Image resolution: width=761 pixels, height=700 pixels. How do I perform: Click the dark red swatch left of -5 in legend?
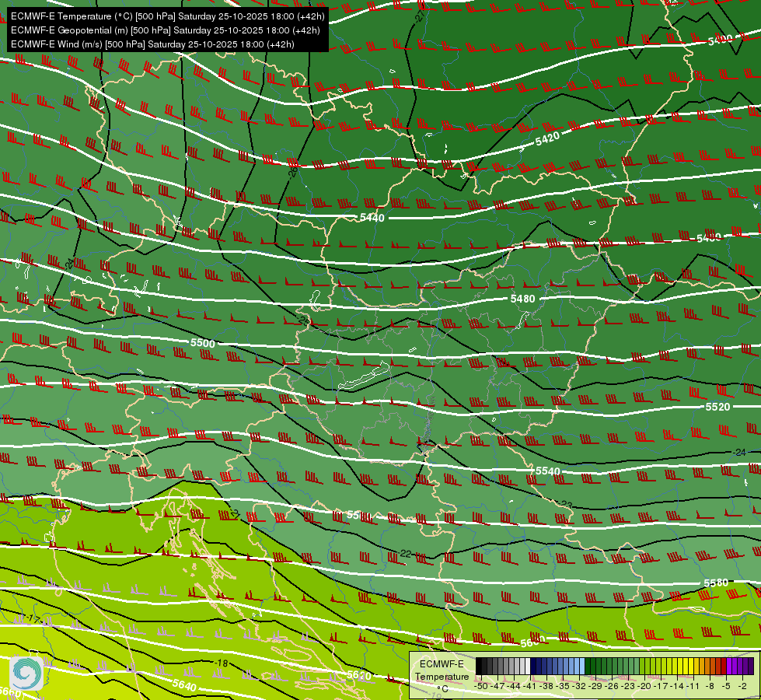tap(724, 666)
